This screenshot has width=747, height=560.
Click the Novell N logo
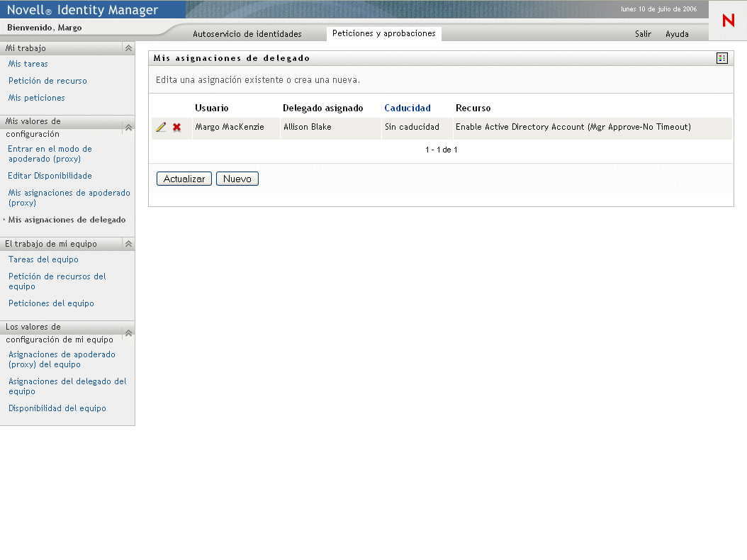[x=728, y=21]
